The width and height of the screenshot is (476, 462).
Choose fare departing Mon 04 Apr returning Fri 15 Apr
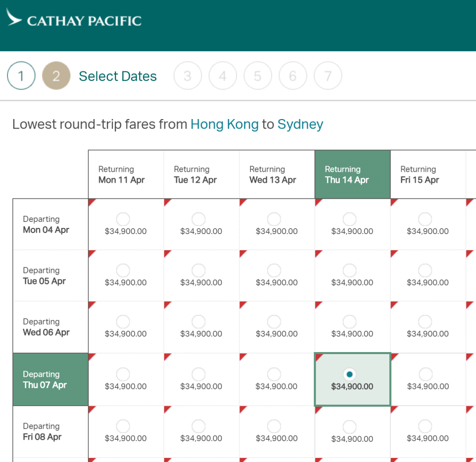425,219
